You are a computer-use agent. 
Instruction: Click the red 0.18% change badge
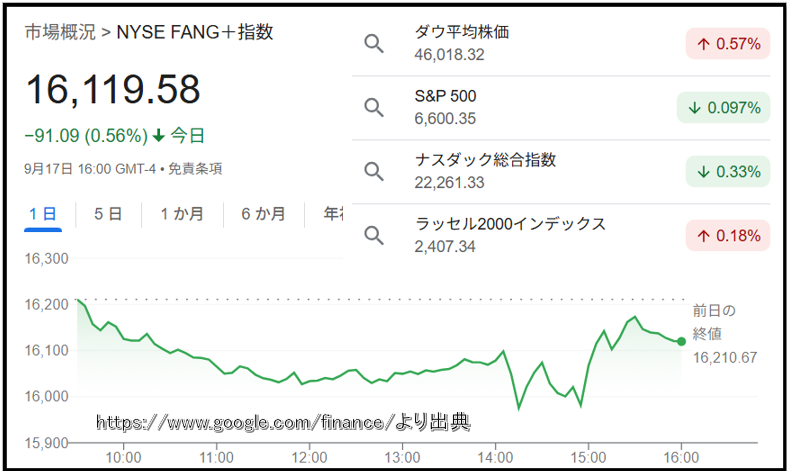pos(728,236)
